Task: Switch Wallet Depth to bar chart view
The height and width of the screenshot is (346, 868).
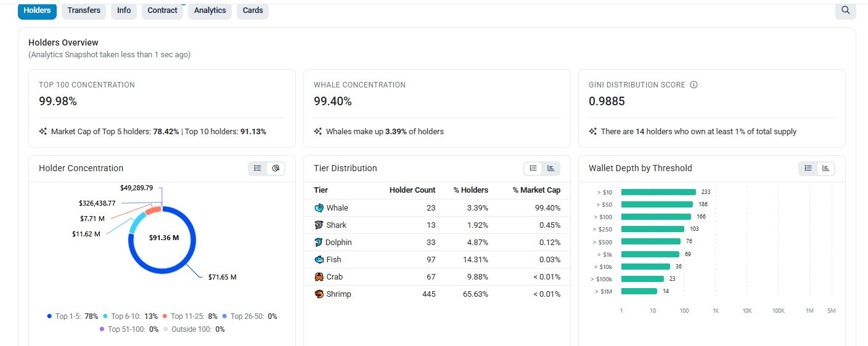Action: 825,168
